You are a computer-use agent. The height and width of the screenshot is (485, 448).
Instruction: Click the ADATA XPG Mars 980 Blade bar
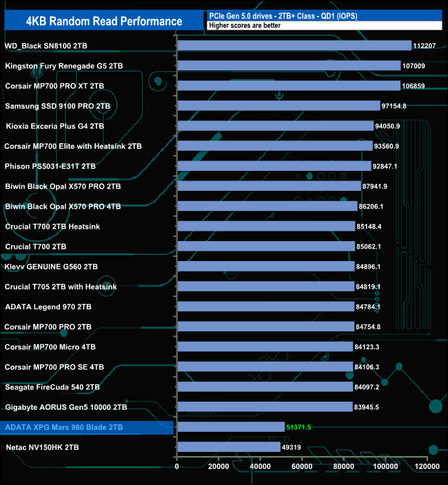(231, 427)
